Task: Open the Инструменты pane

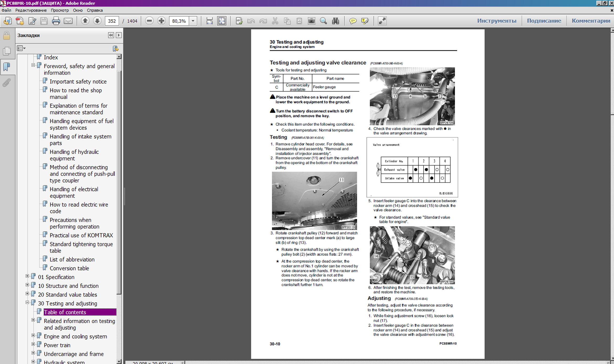Action: (x=496, y=21)
